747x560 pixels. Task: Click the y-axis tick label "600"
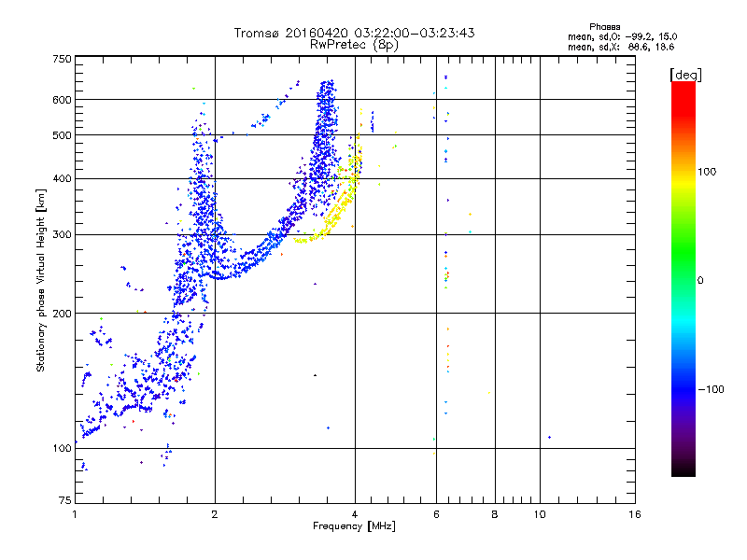[62, 100]
